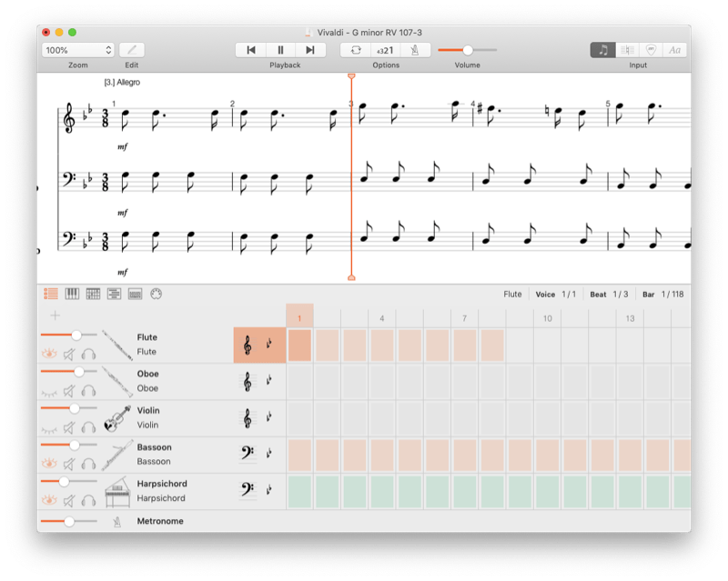Click the Bassoon bass clef

(248, 454)
